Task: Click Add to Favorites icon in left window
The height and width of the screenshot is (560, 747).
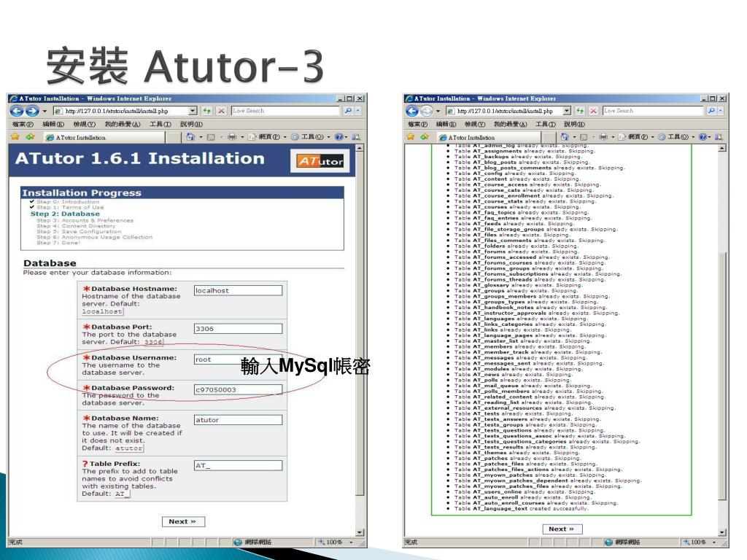Action: 31,136
